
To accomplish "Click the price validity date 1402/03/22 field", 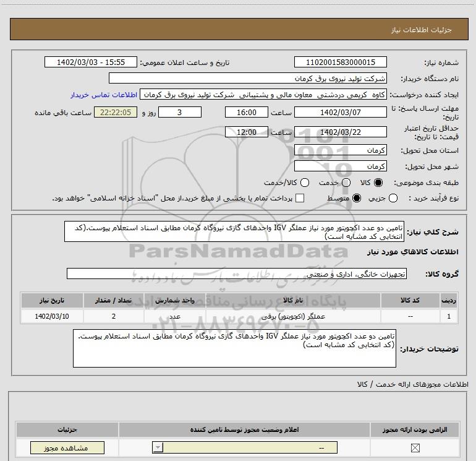I will 341,132.
